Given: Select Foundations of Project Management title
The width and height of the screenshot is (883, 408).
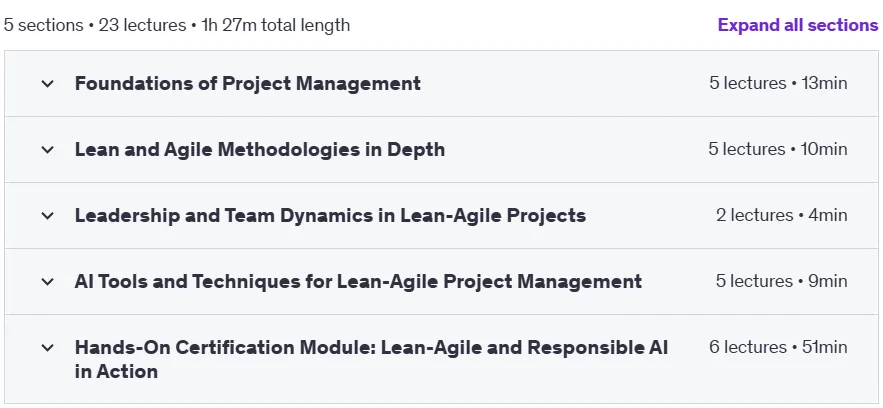Looking at the screenshot, I should (248, 83).
